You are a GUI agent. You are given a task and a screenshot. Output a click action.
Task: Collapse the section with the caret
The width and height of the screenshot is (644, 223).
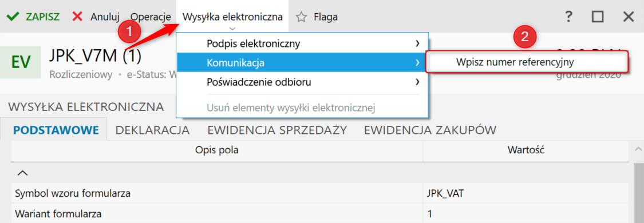coord(23,173)
